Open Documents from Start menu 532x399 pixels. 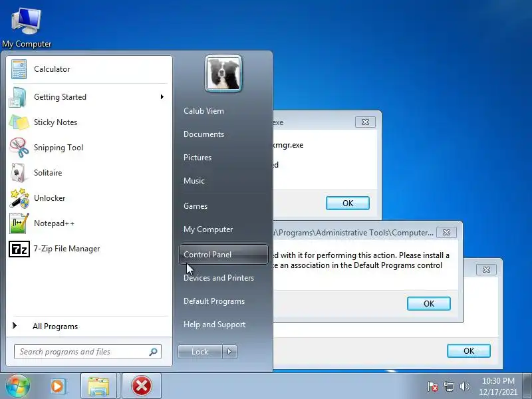click(x=203, y=134)
